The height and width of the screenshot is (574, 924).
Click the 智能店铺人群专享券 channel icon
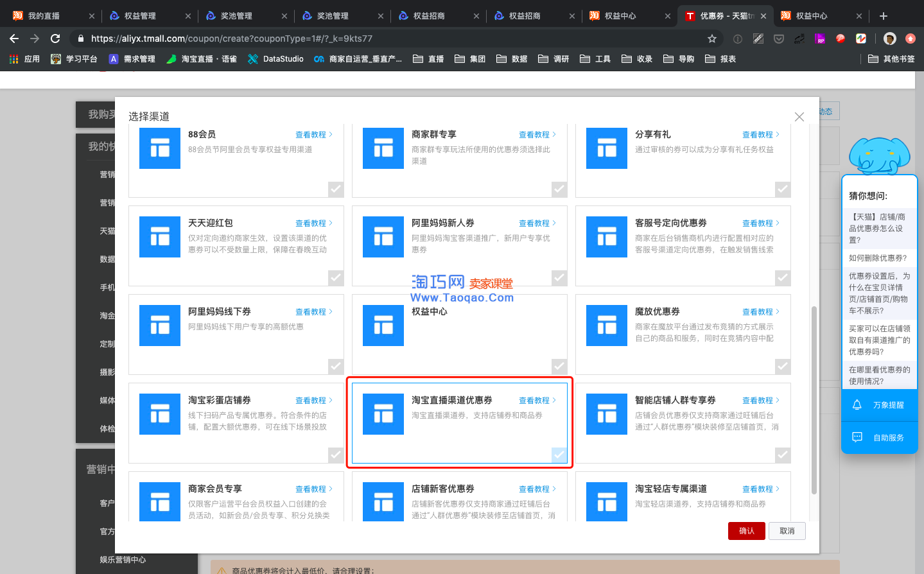coord(607,414)
